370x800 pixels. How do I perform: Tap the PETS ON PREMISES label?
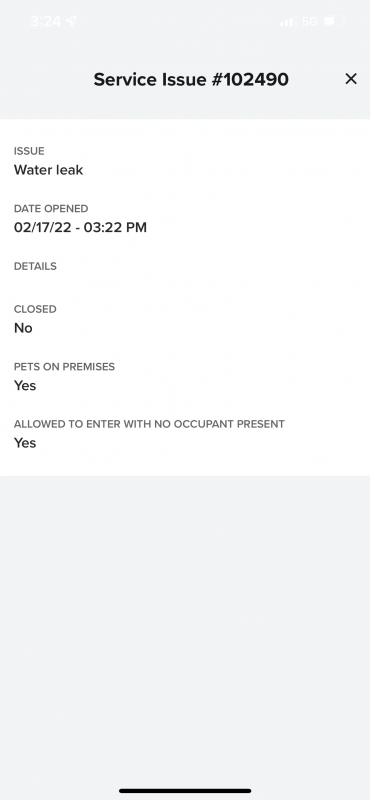pyautogui.click(x=64, y=367)
